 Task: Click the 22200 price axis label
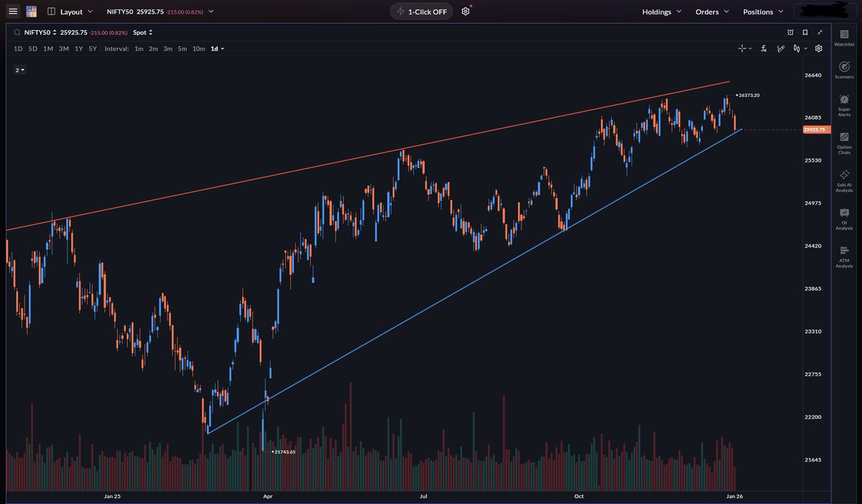click(812, 417)
